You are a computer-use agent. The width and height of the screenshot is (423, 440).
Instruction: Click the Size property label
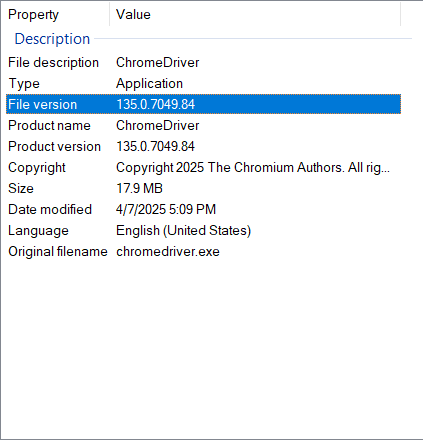tap(21, 188)
